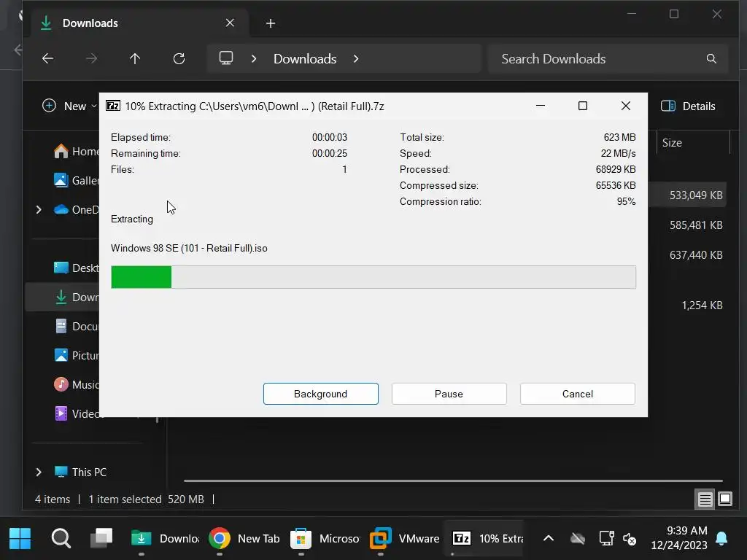The image size is (747, 560).
Task: Open Pictures in the sidebar
Action: click(76, 355)
